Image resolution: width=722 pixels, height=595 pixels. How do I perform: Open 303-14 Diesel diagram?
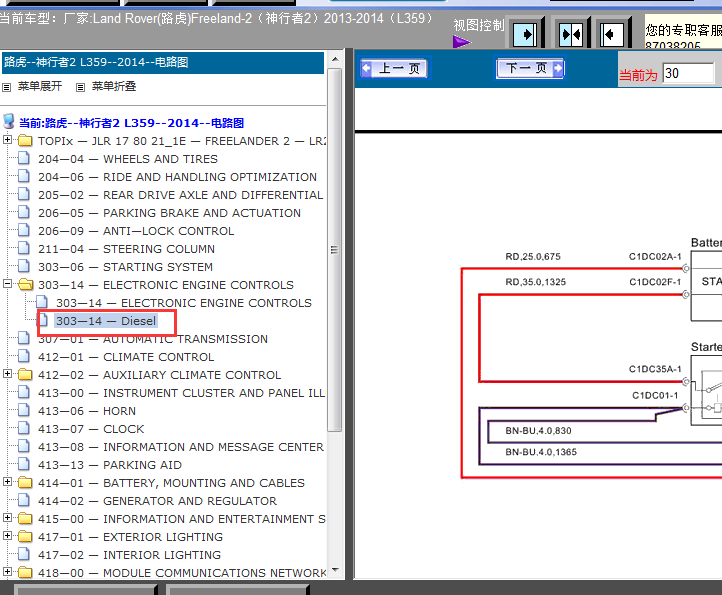click(105, 321)
